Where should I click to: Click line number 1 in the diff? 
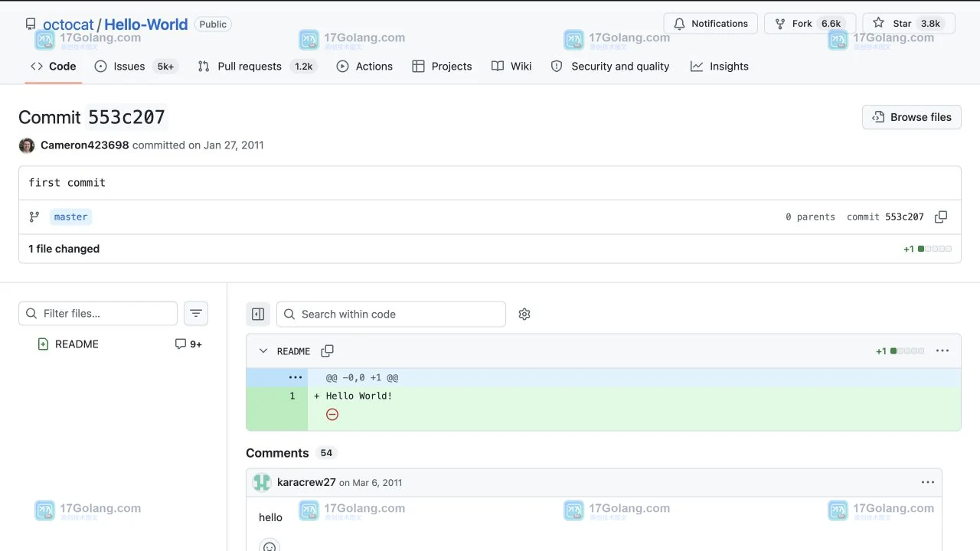292,396
